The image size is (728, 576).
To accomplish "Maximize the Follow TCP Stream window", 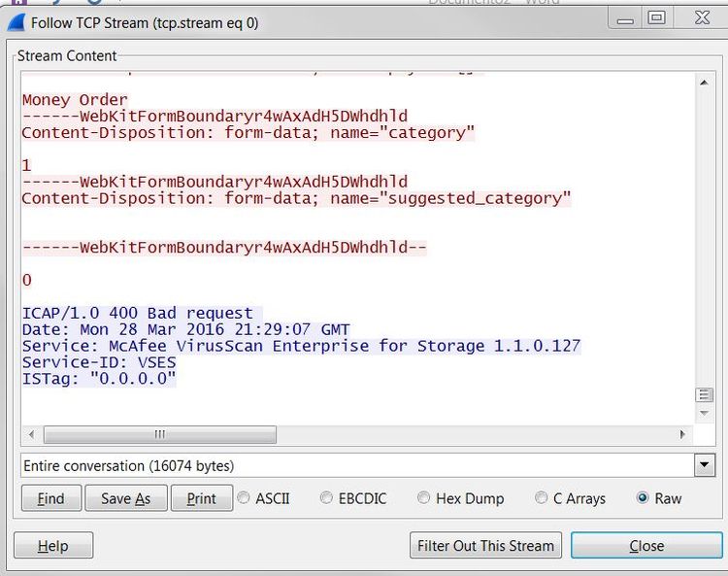I will tap(656, 18).
